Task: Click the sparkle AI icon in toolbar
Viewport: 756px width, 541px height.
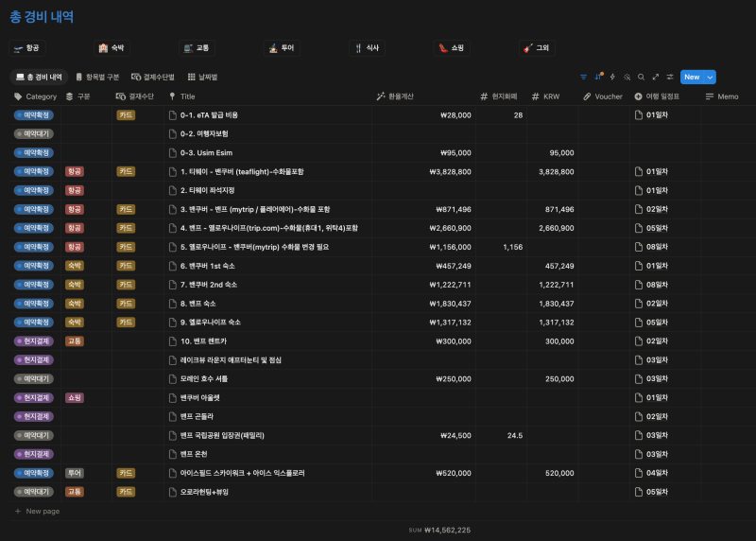Action: [627, 78]
